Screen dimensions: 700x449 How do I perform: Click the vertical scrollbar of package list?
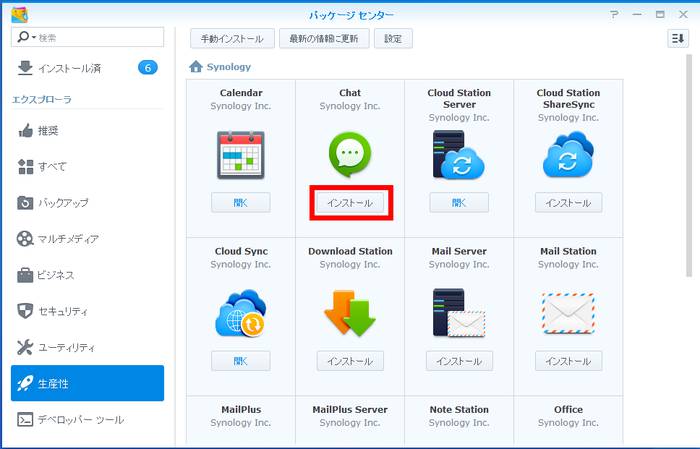[689, 166]
